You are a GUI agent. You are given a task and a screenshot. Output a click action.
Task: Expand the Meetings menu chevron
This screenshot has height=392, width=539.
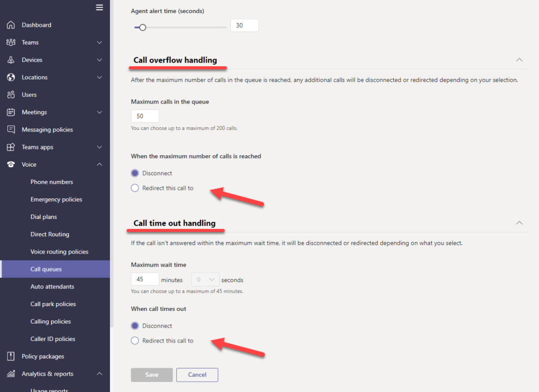[99, 112]
